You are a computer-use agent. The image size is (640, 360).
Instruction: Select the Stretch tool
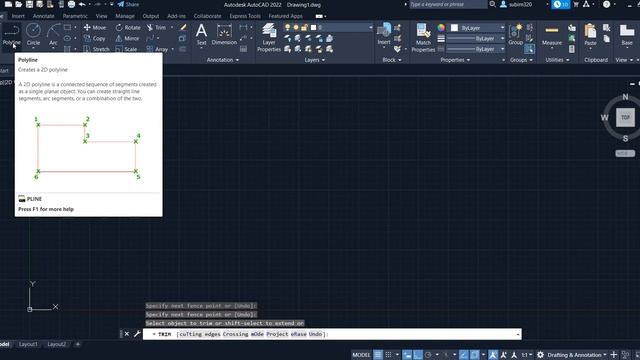pyautogui.click(x=96, y=49)
